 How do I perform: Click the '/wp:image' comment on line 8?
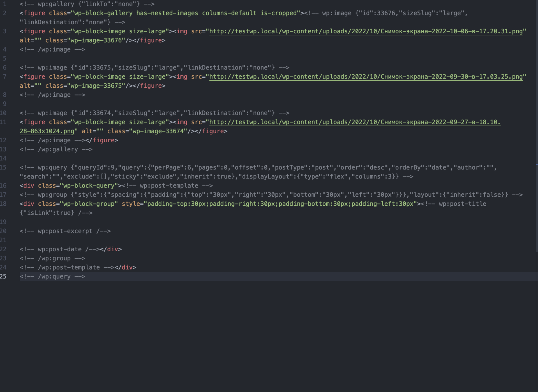(52, 95)
